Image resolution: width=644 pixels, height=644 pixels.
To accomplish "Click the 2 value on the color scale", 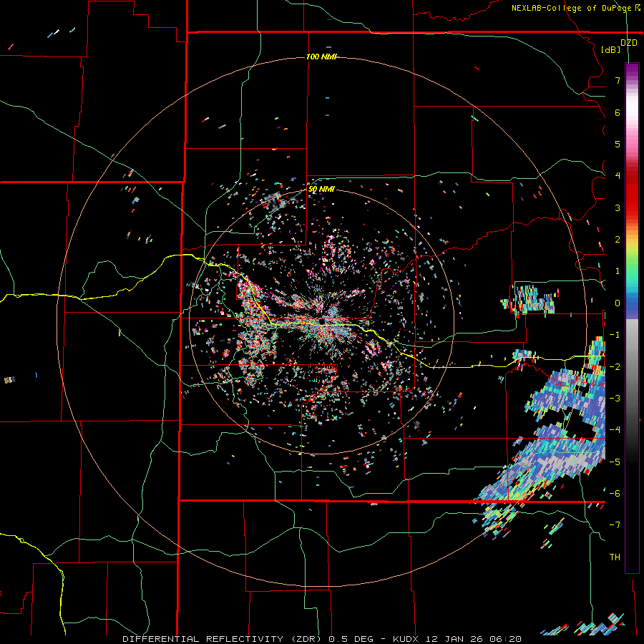I will click(x=618, y=240).
